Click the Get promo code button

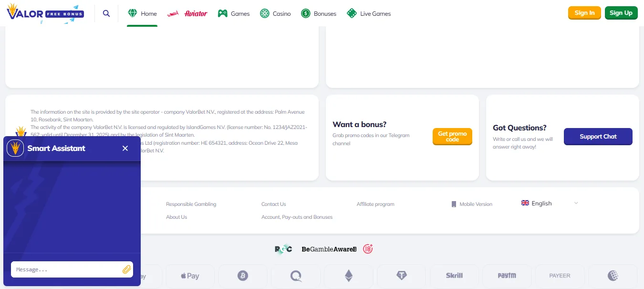click(x=452, y=137)
